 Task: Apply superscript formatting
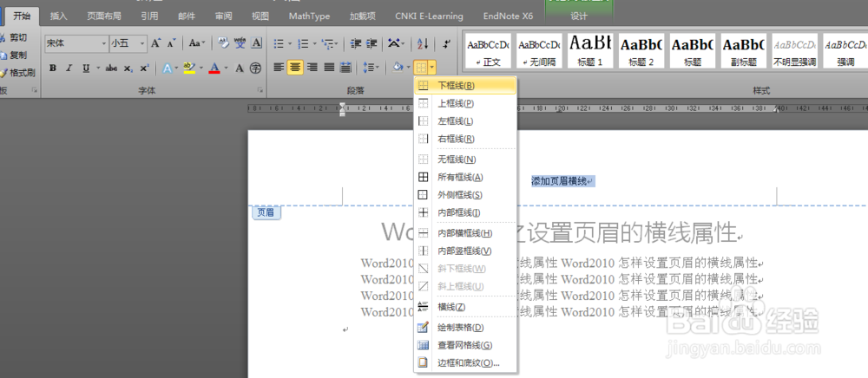pos(144,68)
